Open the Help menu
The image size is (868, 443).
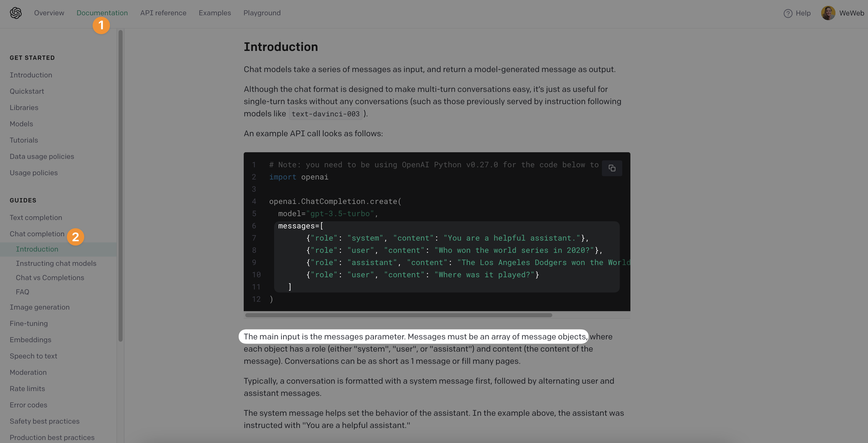[797, 13]
